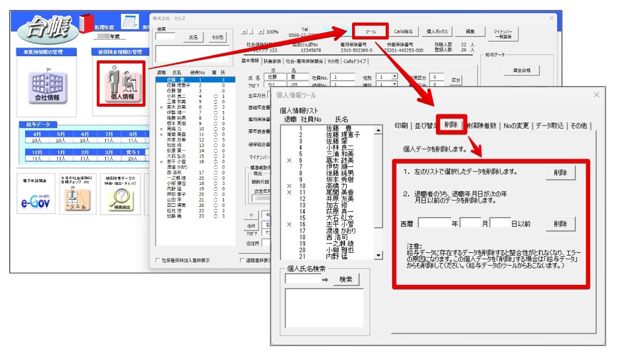The width and height of the screenshot is (619, 364).
Task: Select 志平 小雪 in 個人情報リスト
Action: coord(327,224)
